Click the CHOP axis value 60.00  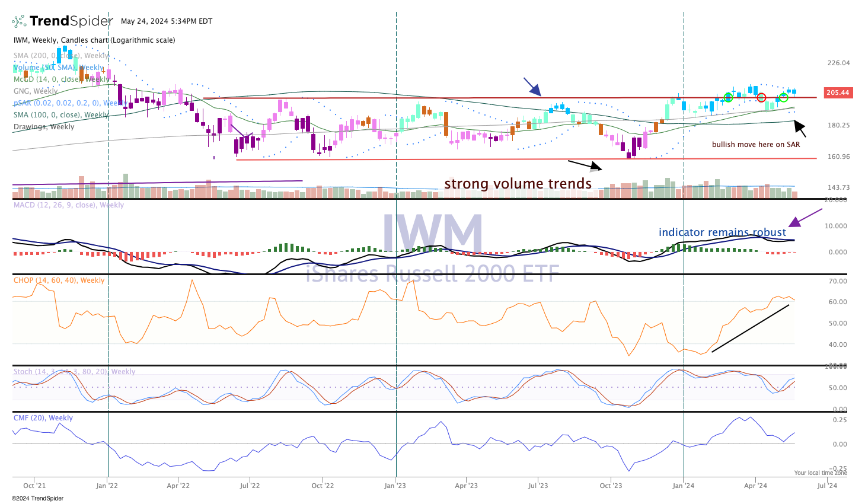pyautogui.click(x=838, y=302)
